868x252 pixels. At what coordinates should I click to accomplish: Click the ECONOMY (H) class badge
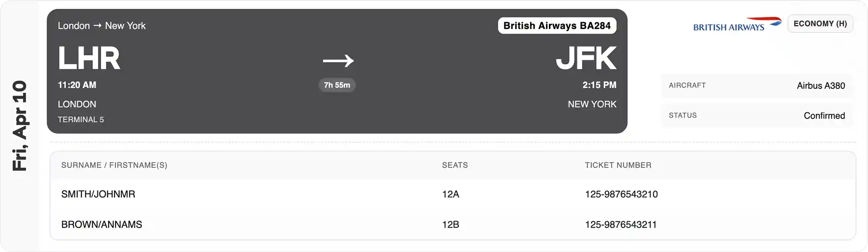[x=820, y=24]
